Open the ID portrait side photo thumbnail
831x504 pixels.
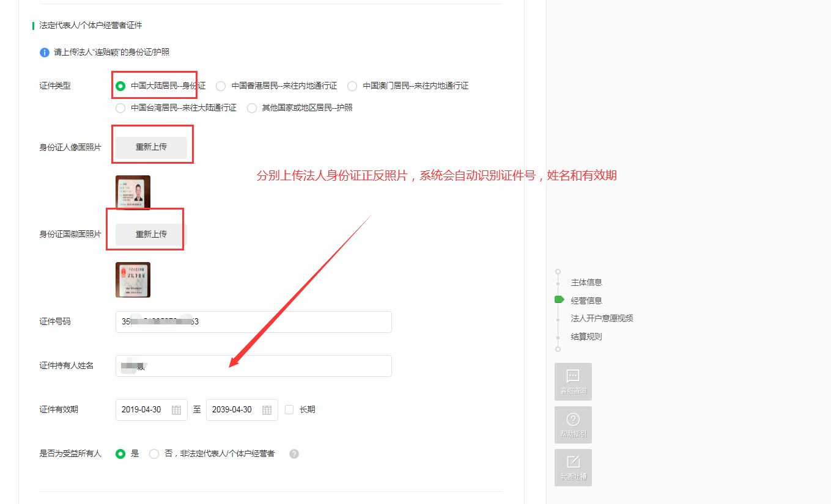tap(133, 192)
